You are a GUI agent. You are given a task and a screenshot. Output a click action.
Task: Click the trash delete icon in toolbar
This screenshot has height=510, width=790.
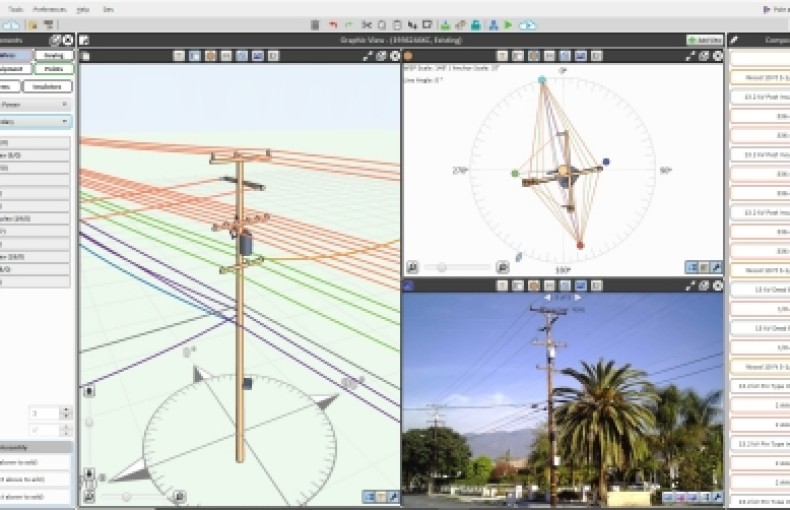315,24
